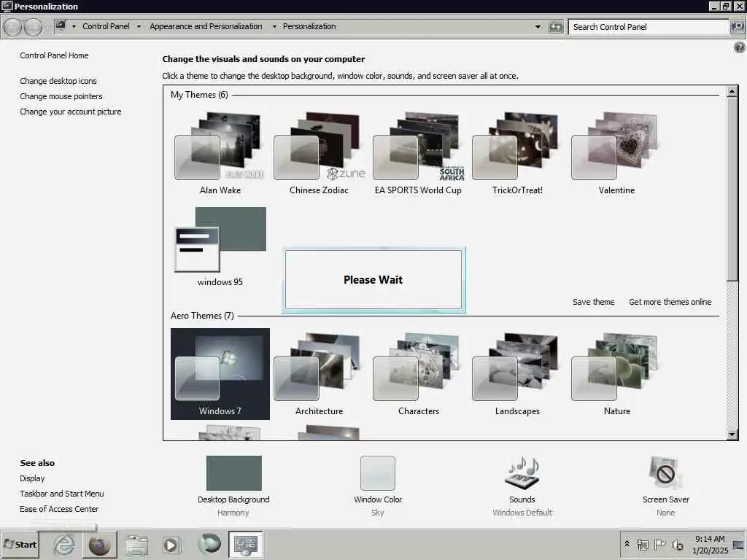Screen dimensions: 747x560
Task: Apply the Nature theme
Action: 616,374
